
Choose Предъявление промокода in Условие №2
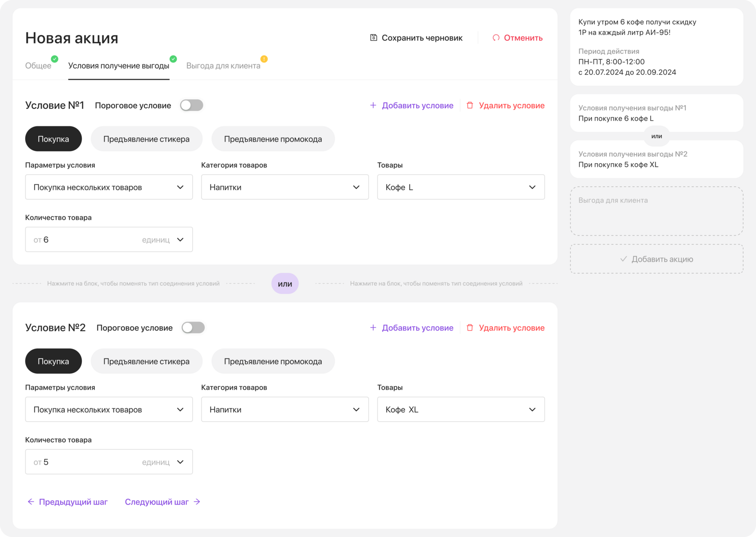click(x=273, y=362)
